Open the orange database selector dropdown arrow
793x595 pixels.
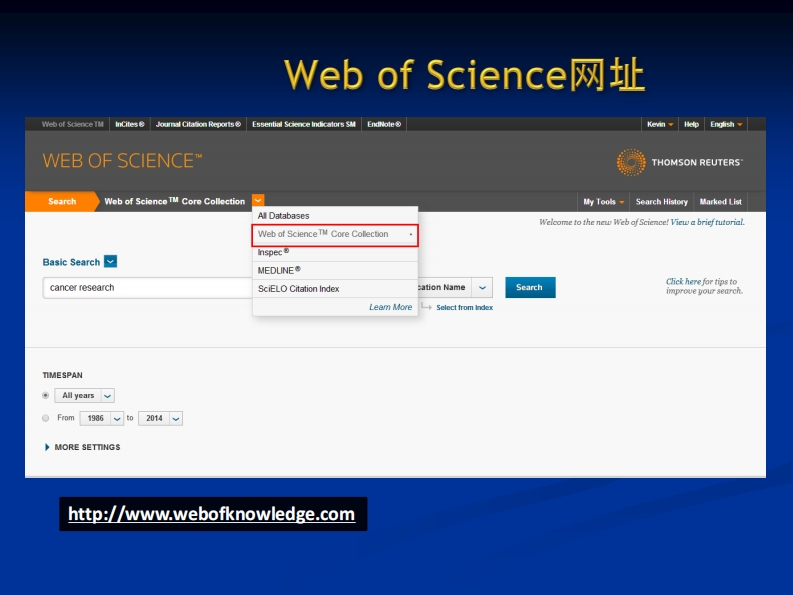258,200
